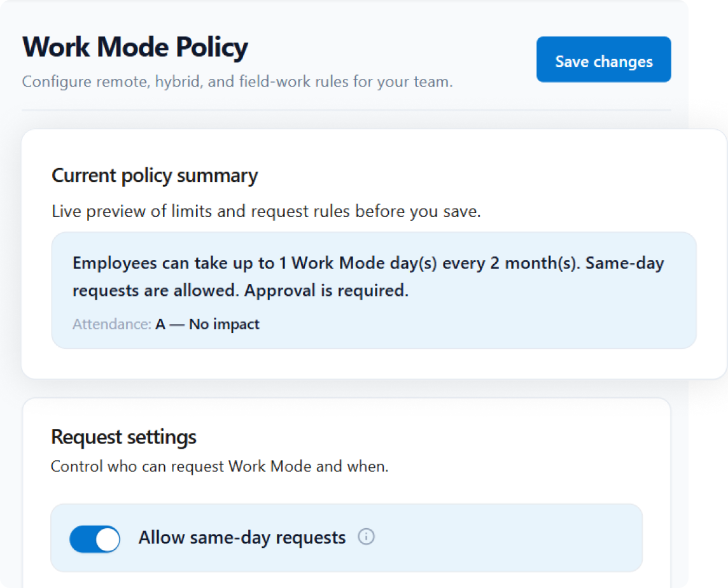Click the Request settings heading
The height and width of the screenshot is (588, 728).
point(123,437)
